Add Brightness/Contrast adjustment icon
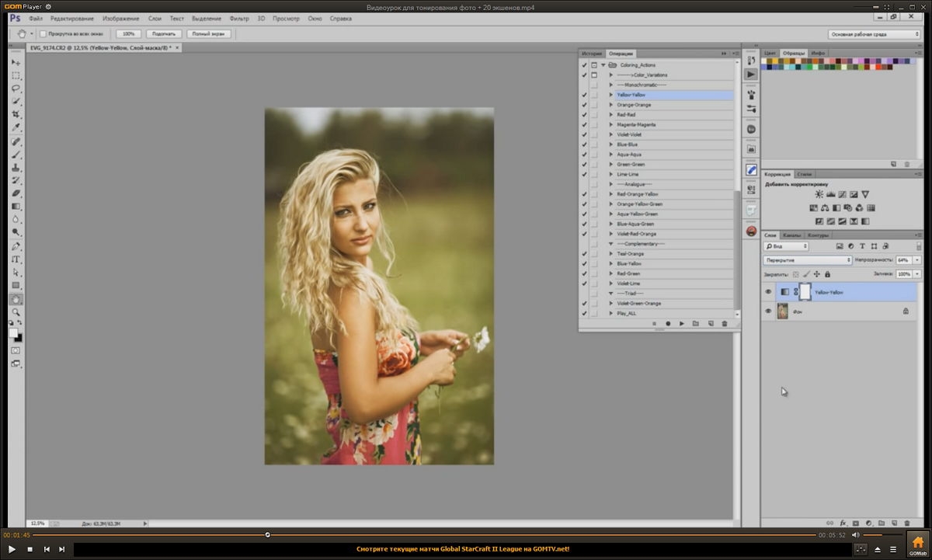 tap(819, 194)
